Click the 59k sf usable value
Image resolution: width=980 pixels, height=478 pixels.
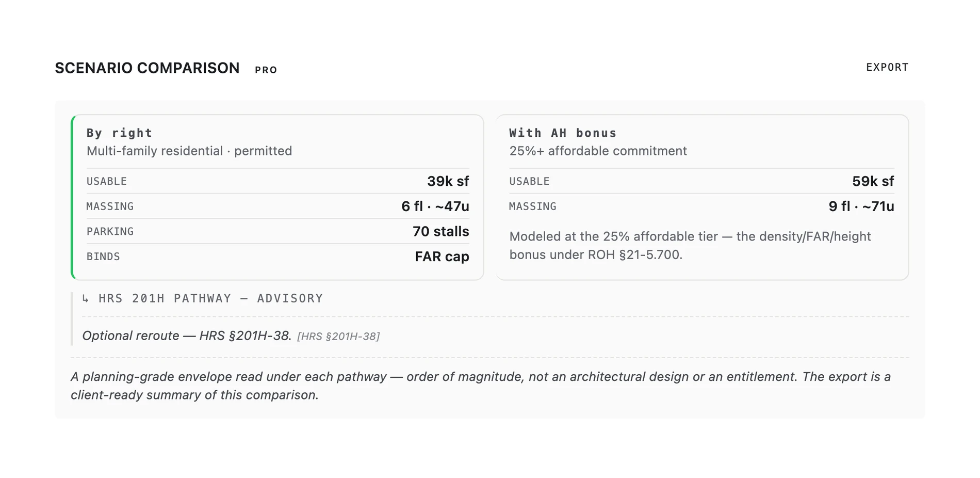point(873,181)
